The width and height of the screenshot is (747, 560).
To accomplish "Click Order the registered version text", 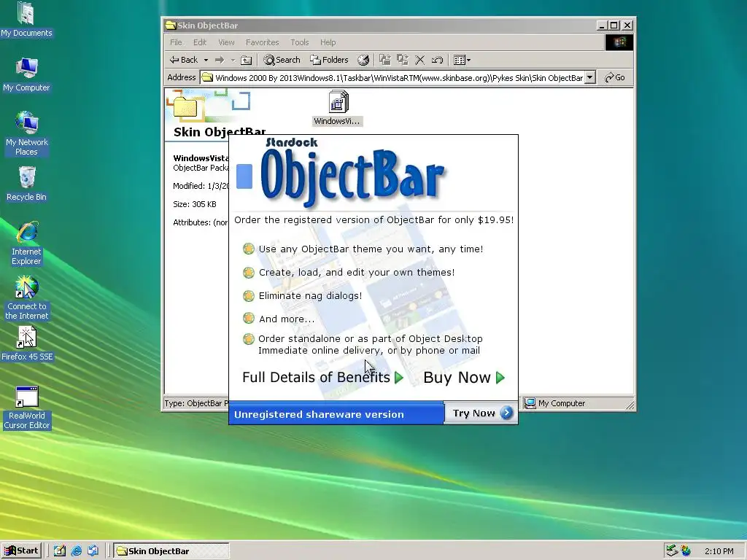I will coord(374,220).
